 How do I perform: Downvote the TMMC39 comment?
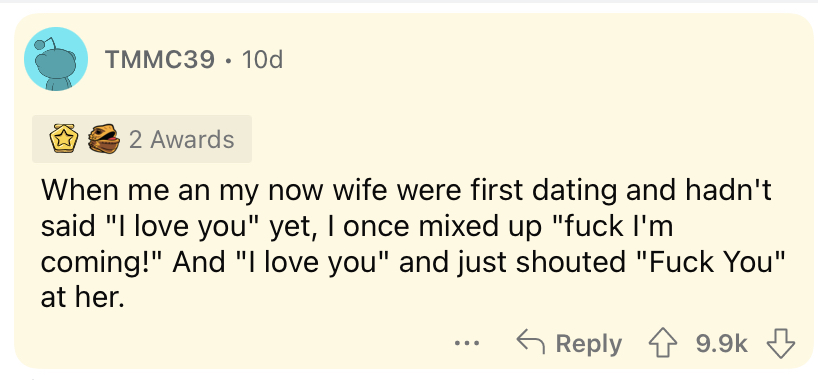click(780, 345)
